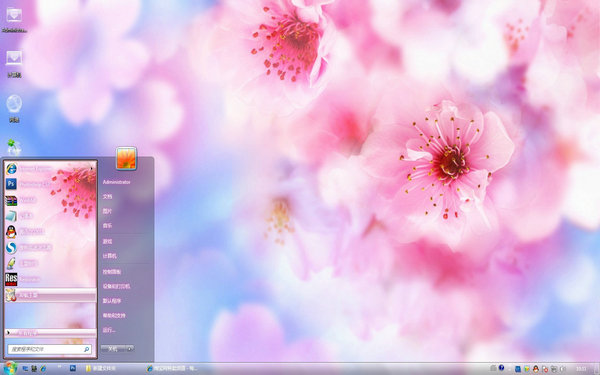600x375 pixels.
Task: Click the system tray clock
Action: 581,369
